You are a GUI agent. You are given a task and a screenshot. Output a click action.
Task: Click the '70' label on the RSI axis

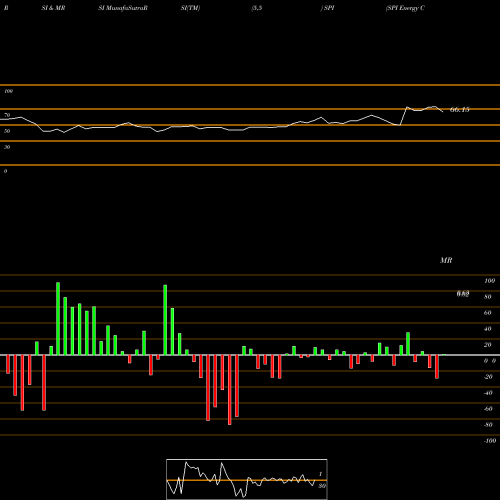tap(7, 115)
